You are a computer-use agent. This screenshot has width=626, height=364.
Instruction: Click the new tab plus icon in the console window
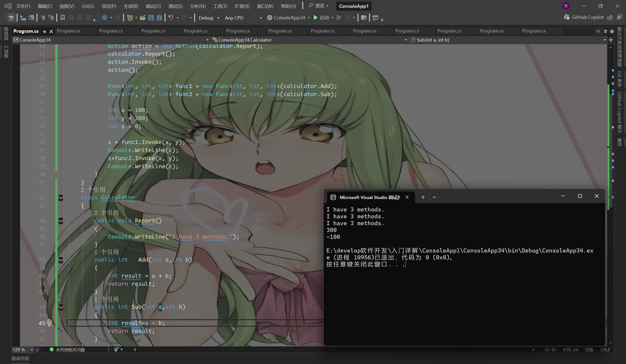point(423,197)
